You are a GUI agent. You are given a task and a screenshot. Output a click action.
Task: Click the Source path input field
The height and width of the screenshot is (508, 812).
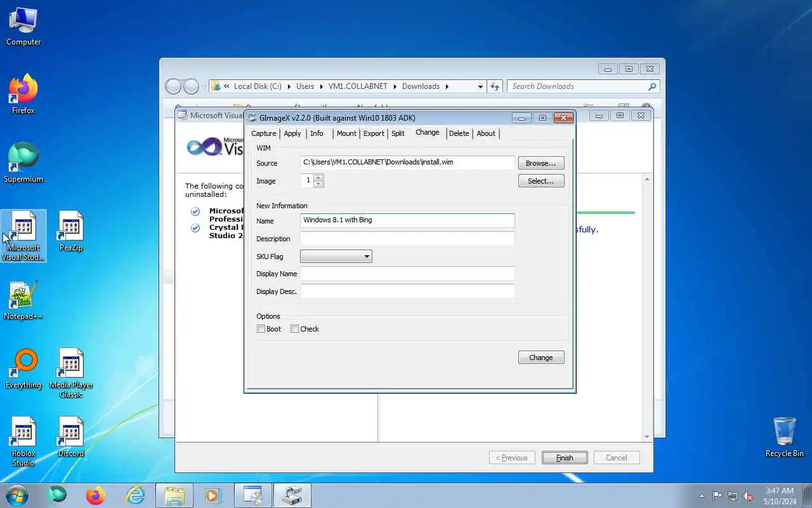point(407,163)
